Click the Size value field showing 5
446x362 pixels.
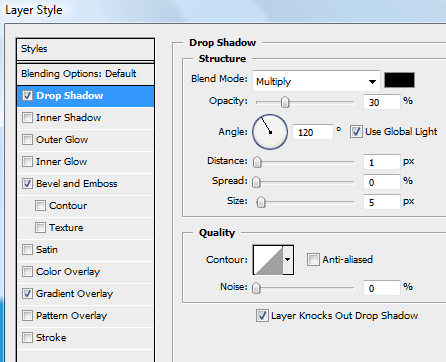[x=382, y=202]
